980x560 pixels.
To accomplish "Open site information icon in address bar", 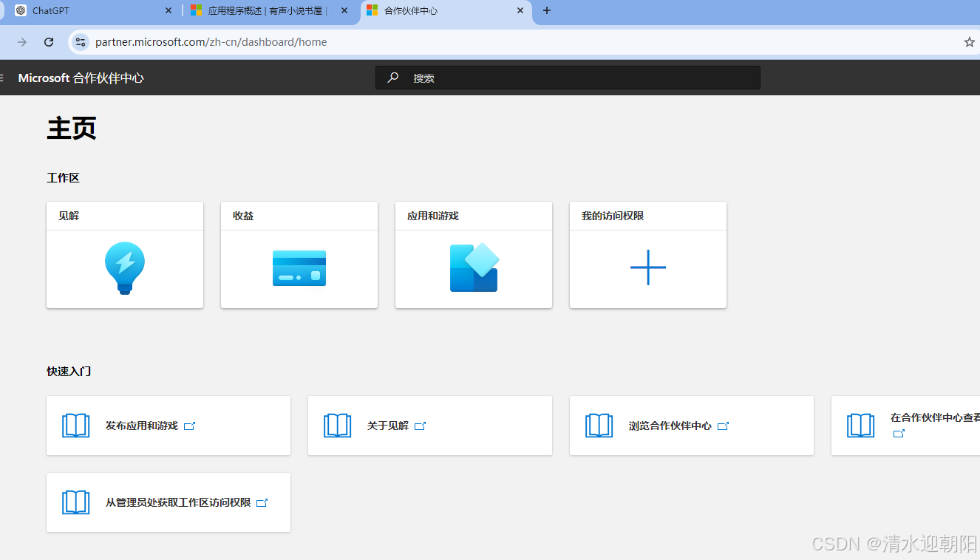I will click(81, 42).
